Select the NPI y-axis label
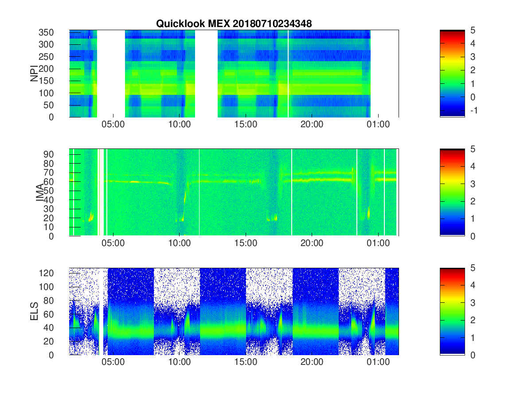Screen dimensions: 532x399 pos(34,74)
